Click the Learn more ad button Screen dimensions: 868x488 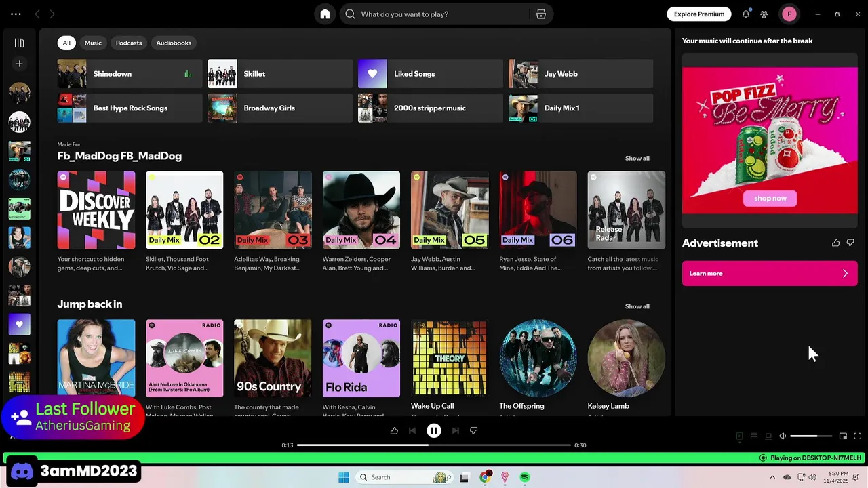(x=770, y=273)
